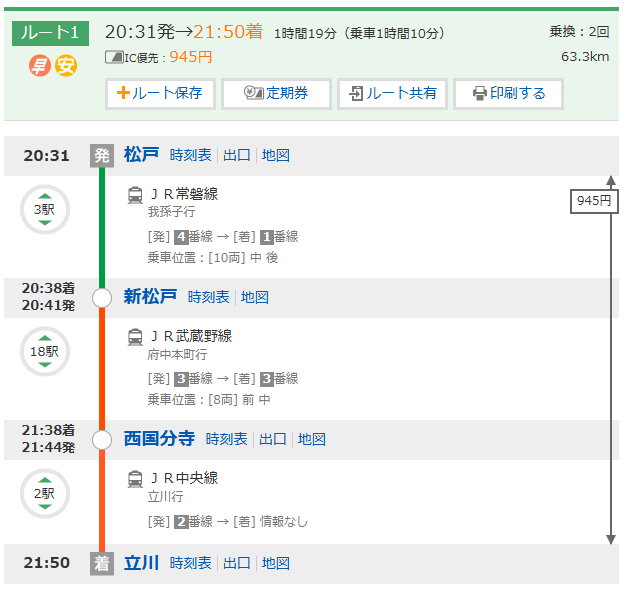
Task: Click the 乗換：2回 transfer count
Action: tap(579, 32)
